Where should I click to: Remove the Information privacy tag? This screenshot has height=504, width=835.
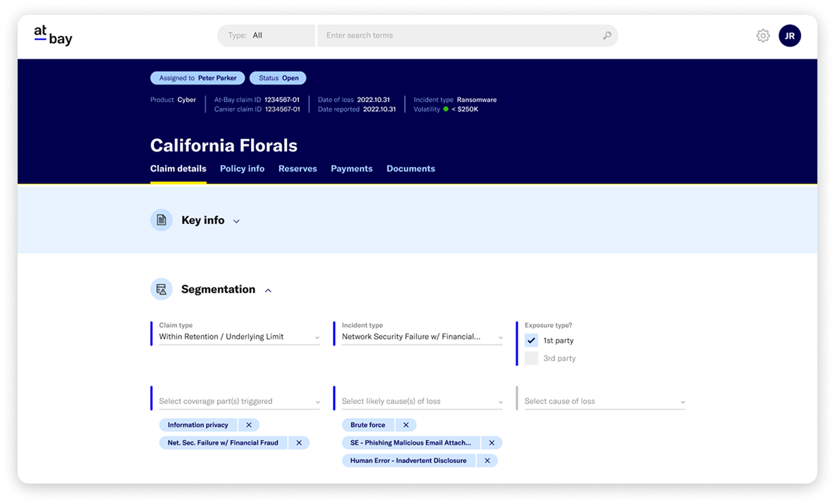(249, 425)
